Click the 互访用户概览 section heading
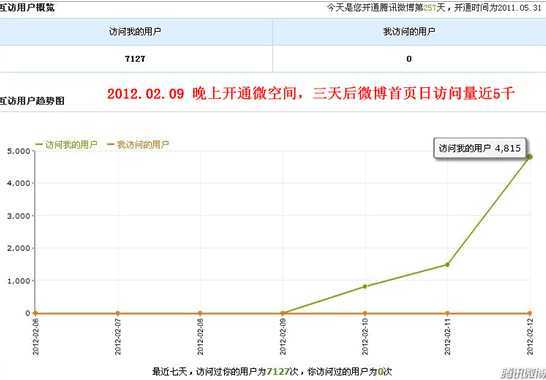 click(27, 7)
